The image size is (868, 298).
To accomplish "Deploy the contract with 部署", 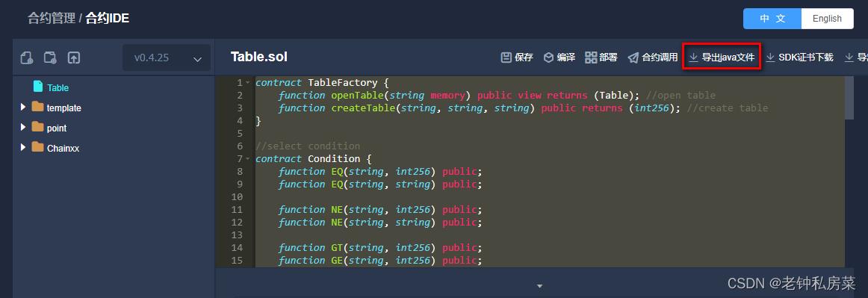I will [x=601, y=57].
